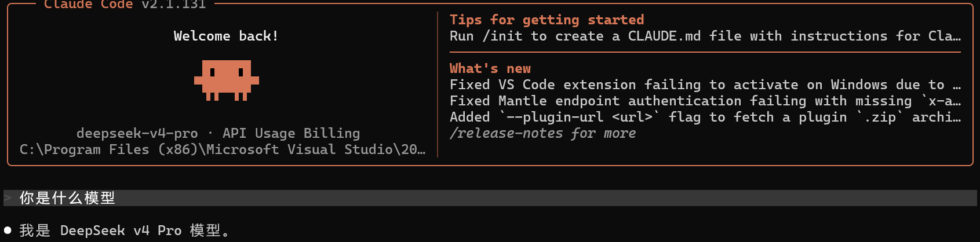Click the reply 我是 DeepSeek v4 Pro 模型

tap(125, 230)
